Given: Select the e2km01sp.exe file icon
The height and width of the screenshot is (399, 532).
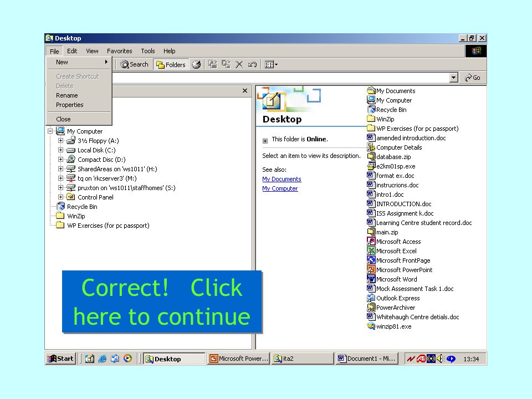Looking at the screenshot, I should pyautogui.click(x=371, y=166).
